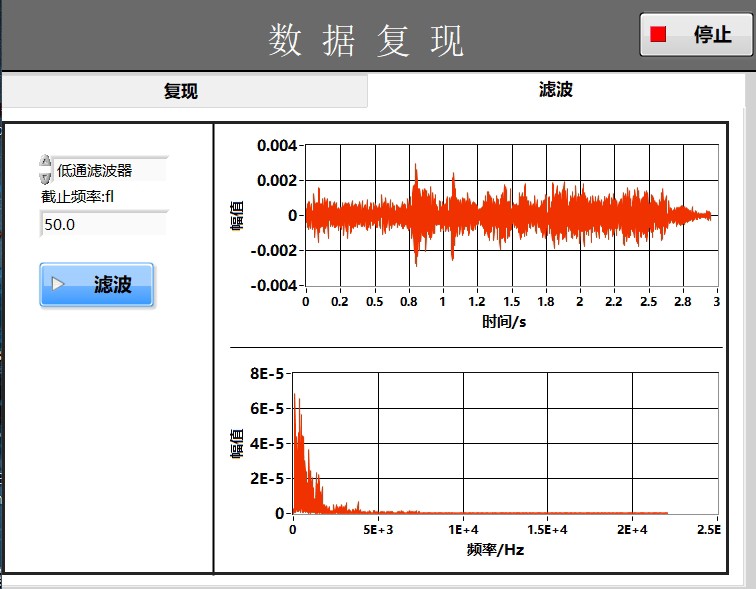Increment filter type with up arrow
The image size is (756, 589).
pyautogui.click(x=45, y=161)
